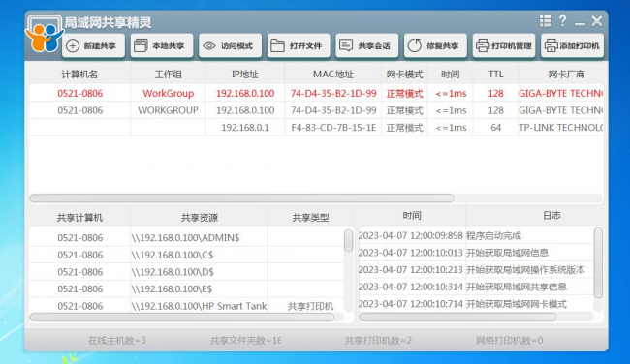The image size is (630, 364).
Task: Sort by the 工作组 column header
Action: (168, 75)
